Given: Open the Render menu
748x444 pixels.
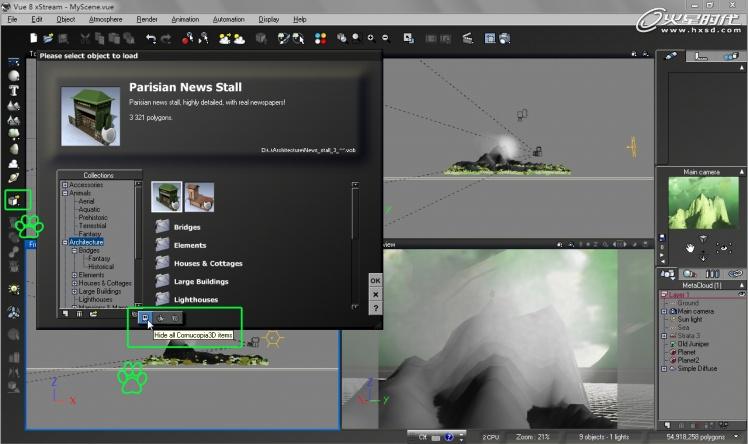Looking at the screenshot, I should tap(147, 20).
